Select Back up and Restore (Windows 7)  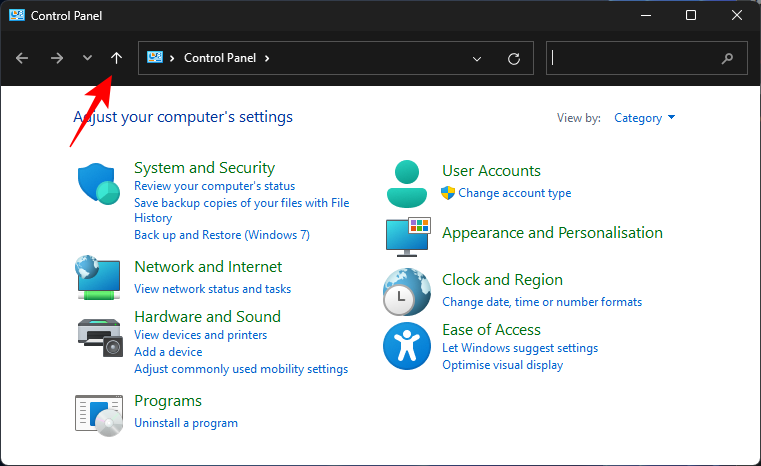(x=221, y=235)
